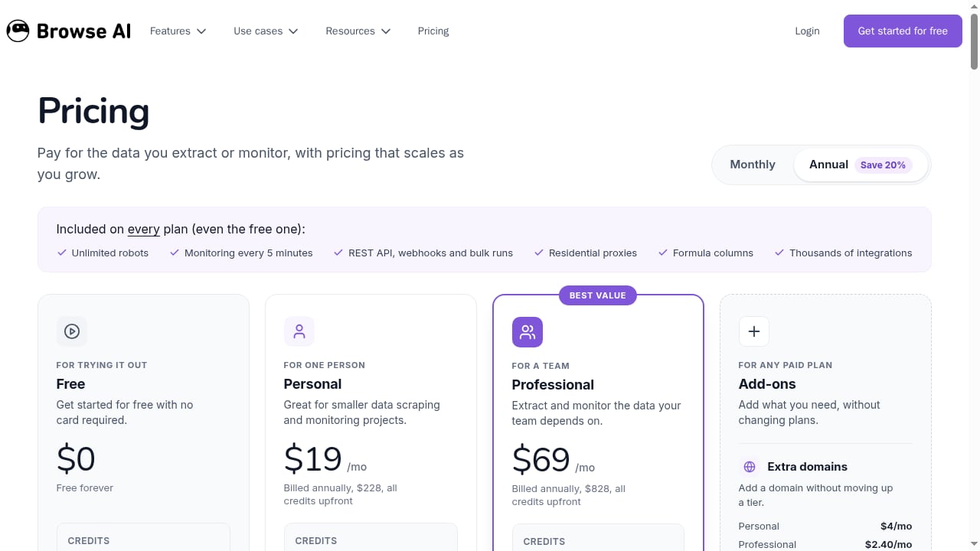Expand the Features dropdown menu
This screenshot has width=980, height=551.
pos(178,31)
